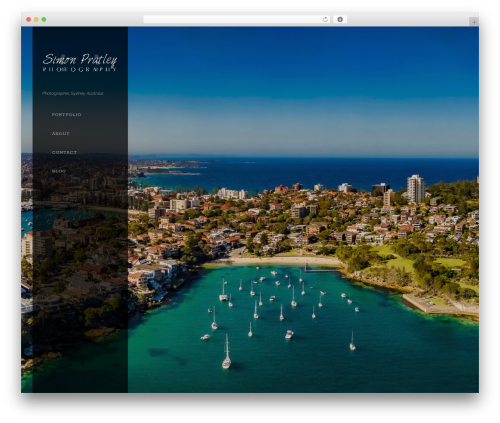Close the window with red button
500x423 pixels.
point(29,19)
